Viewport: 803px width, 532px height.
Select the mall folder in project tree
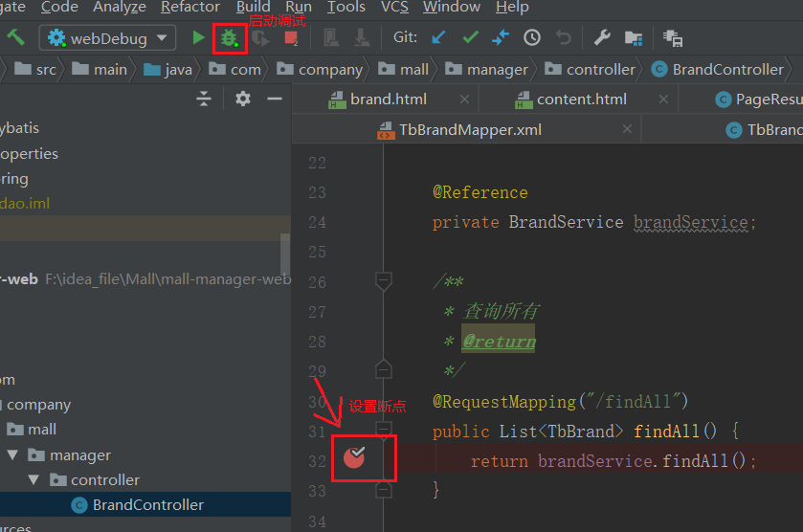(32, 429)
